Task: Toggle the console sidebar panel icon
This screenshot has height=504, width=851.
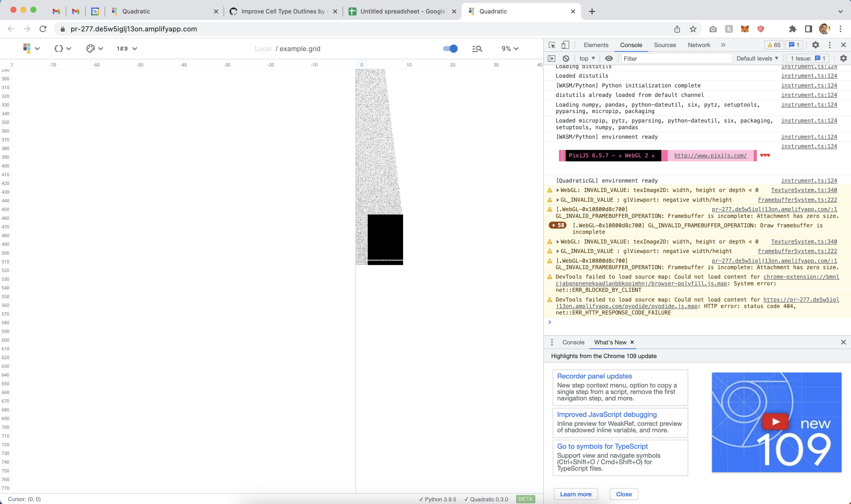Action: pyautogui.click(x=552, y=59)
